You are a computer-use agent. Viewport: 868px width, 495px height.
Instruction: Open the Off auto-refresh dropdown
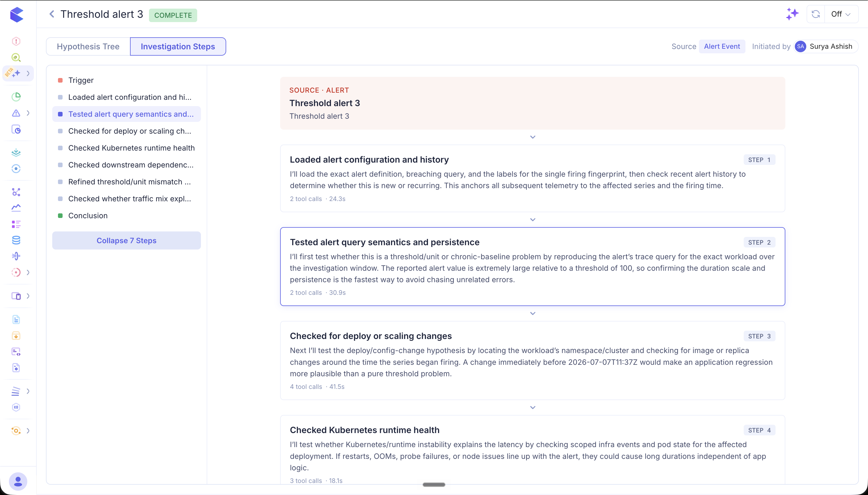841,14
